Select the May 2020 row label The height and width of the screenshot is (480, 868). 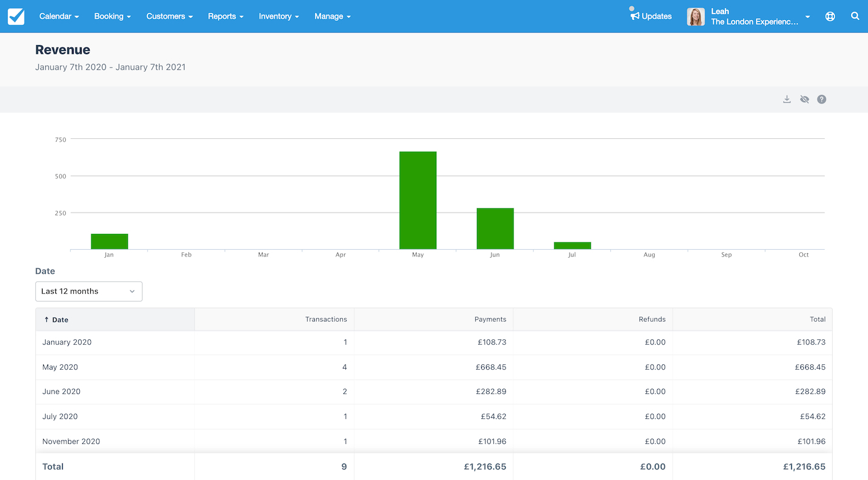pyautogui.click(x=60, y=367)
